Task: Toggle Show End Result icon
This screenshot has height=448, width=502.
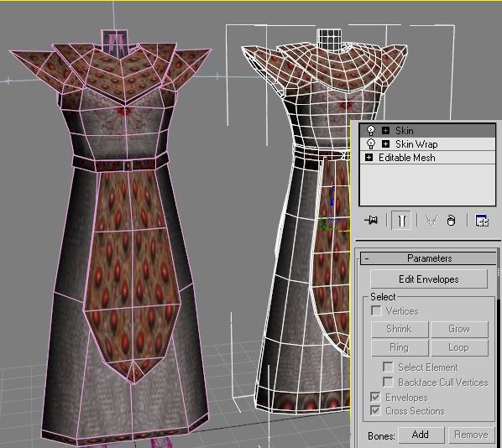Action: pyautogui.click(x=401, y=221)
